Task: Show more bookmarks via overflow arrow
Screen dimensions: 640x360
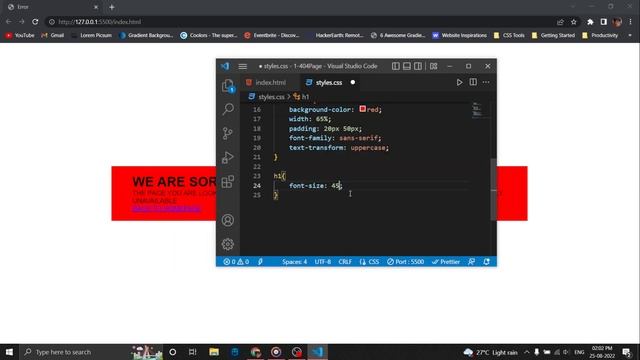Action: (x=630, y=36)
